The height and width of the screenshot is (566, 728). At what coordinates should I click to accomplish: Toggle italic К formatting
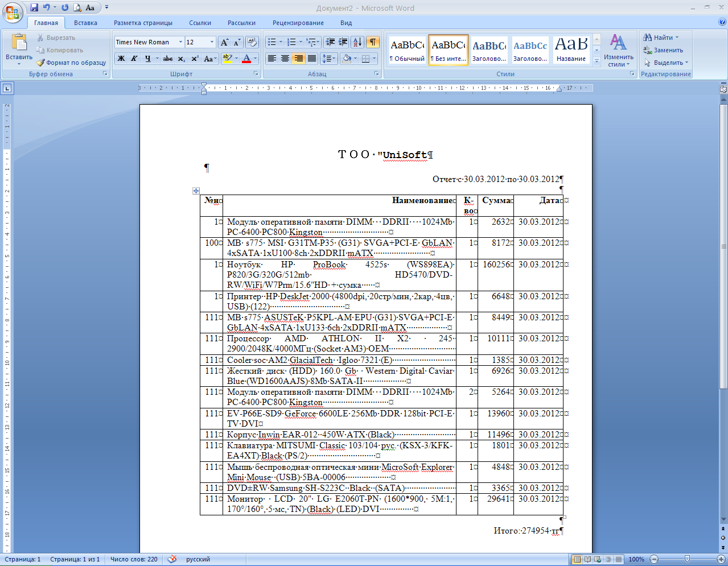coord(134,59)
